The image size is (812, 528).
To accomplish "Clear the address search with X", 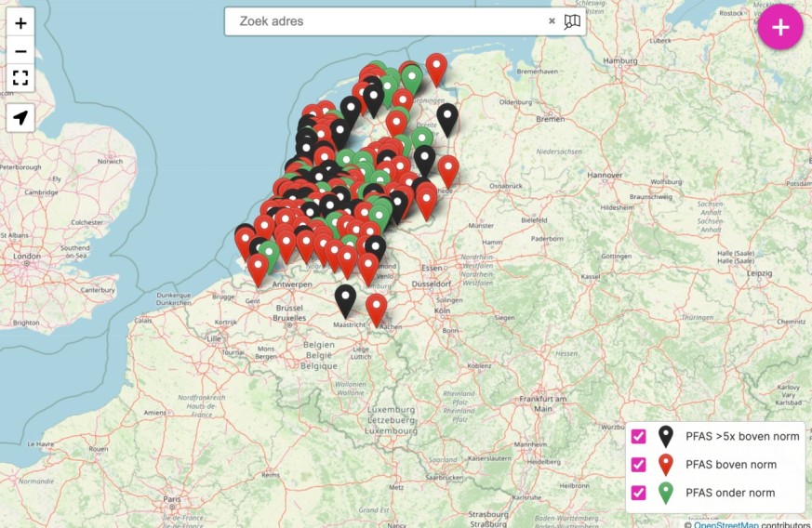I will pos(552,21).
